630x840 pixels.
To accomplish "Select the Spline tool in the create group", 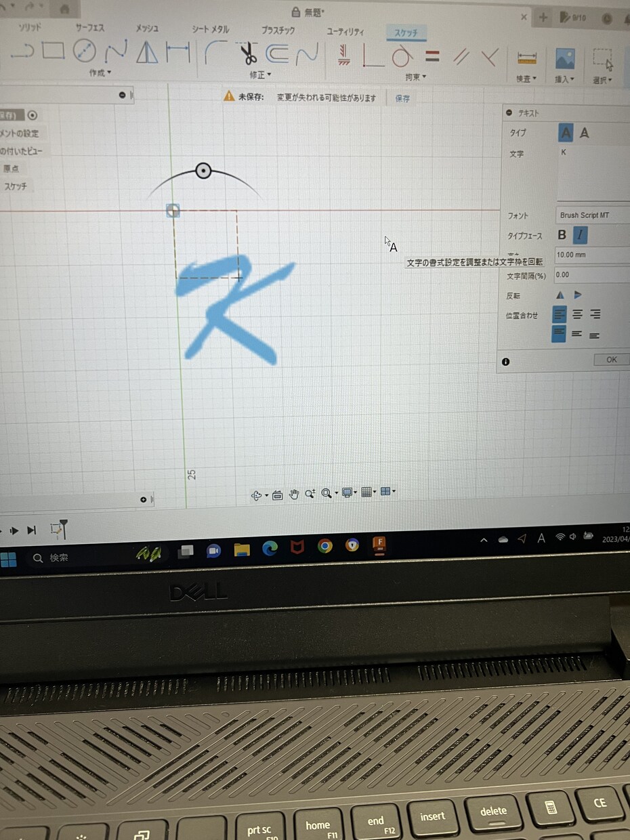I will coord(116,51).
